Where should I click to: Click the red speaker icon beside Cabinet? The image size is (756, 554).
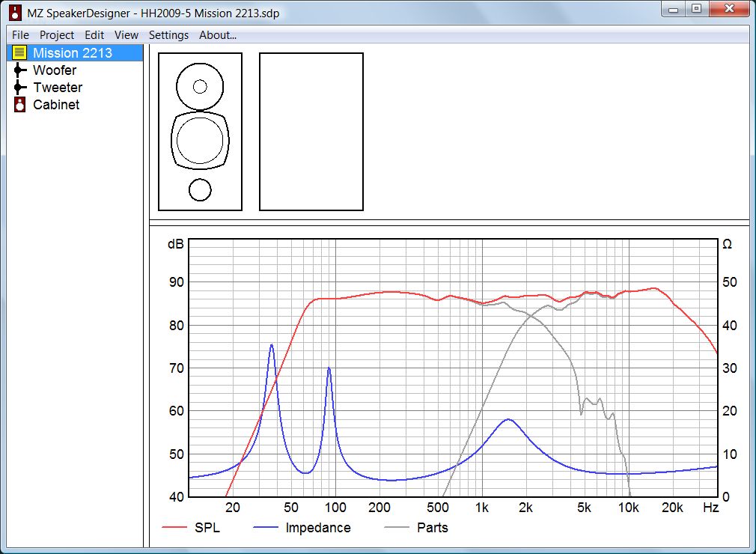coord(19,105)
